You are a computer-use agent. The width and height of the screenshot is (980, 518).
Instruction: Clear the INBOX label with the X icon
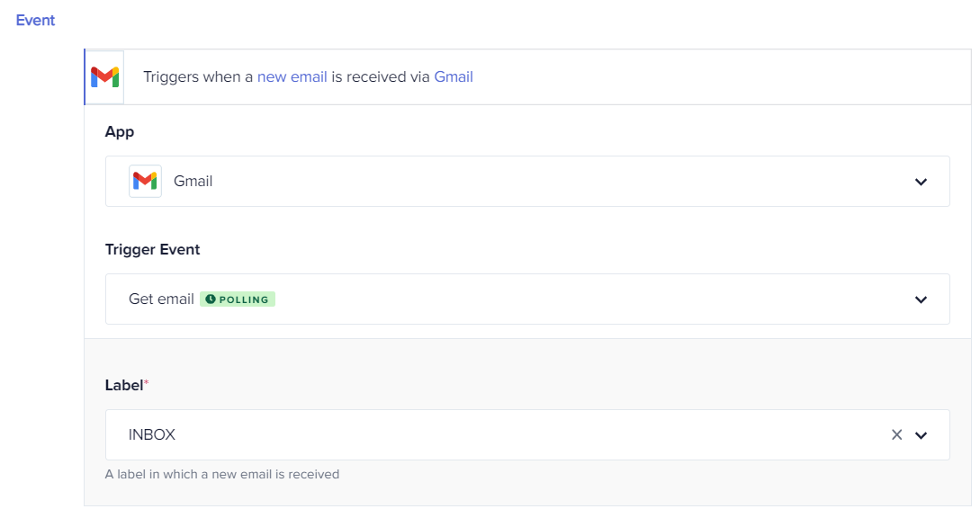click(x=896, y=435)
